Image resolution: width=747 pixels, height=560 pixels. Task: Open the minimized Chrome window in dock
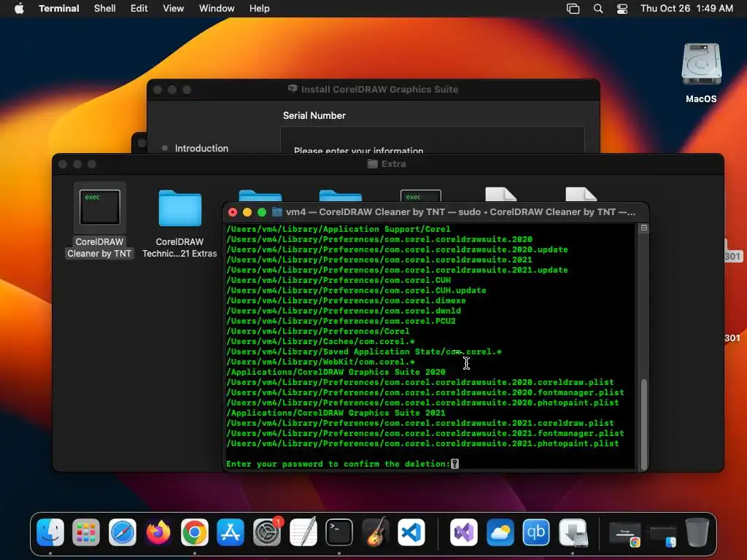[x=625, y=534]
